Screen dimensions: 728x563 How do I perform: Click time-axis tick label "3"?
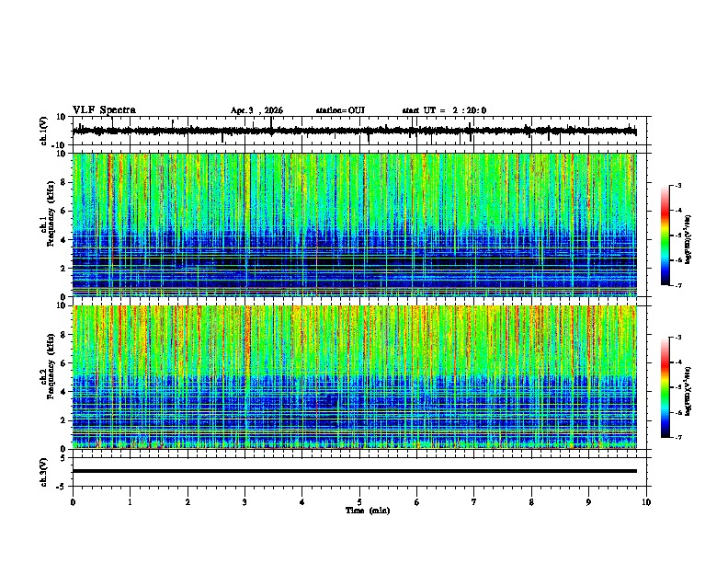[x=245, y=502]
